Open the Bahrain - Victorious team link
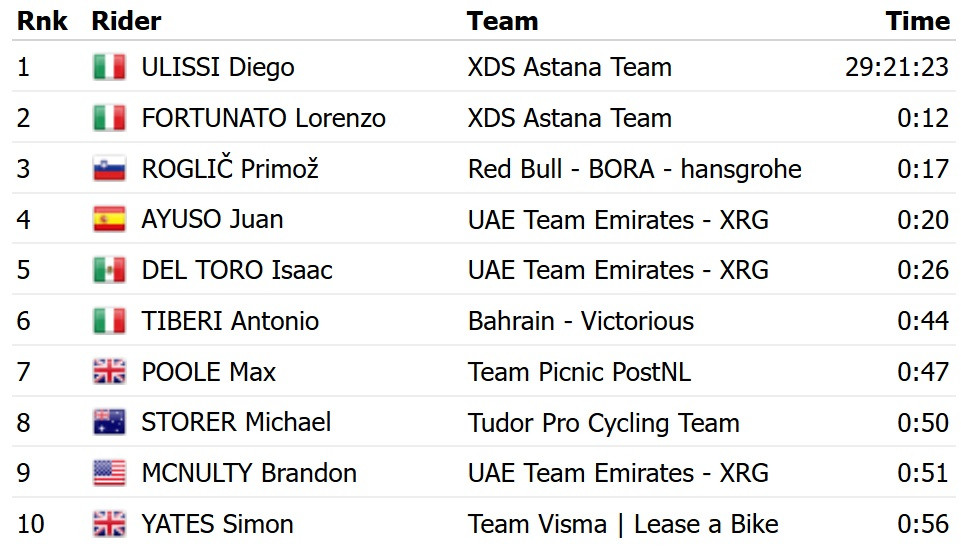This screenshot has height=546, width=961. (580, 321)
